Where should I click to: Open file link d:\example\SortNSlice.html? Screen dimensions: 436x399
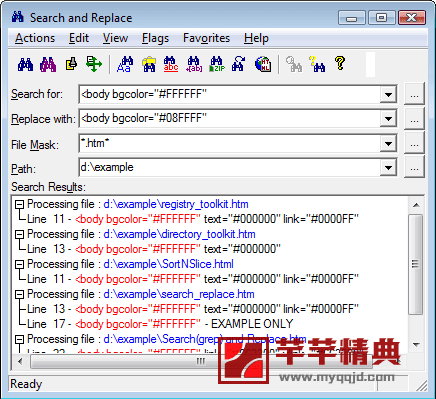[168, 264]
